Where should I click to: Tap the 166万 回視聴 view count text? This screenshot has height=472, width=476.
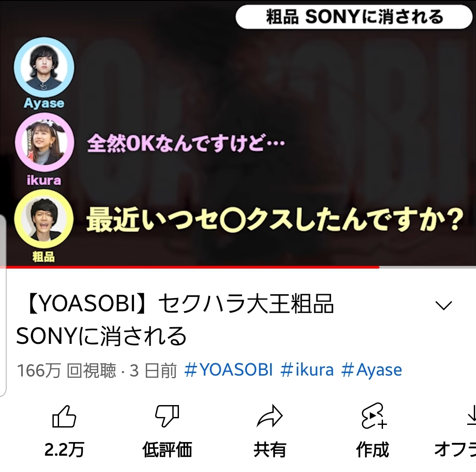[67, 370]
